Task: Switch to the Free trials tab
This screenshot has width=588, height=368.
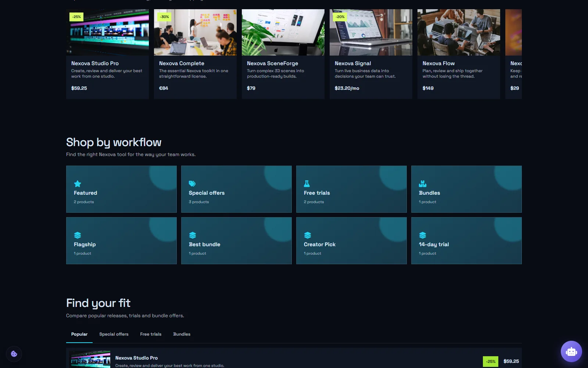Action: click(151, 334)
